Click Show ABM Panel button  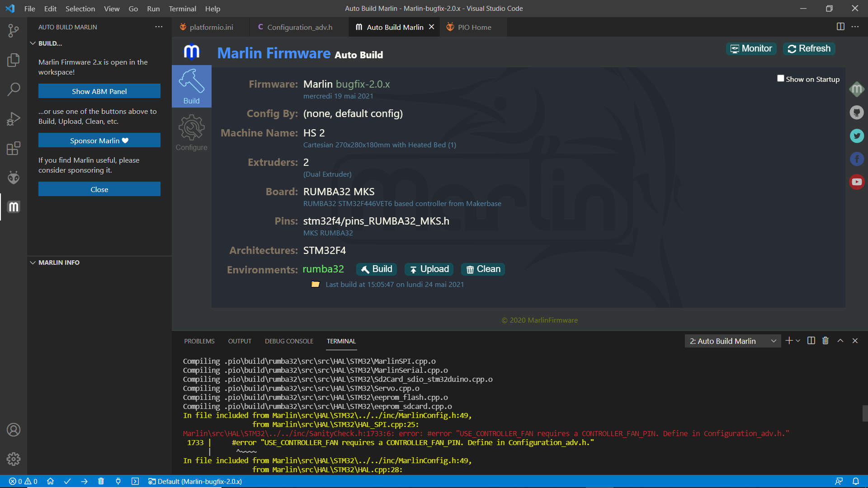tap(99, 91)
